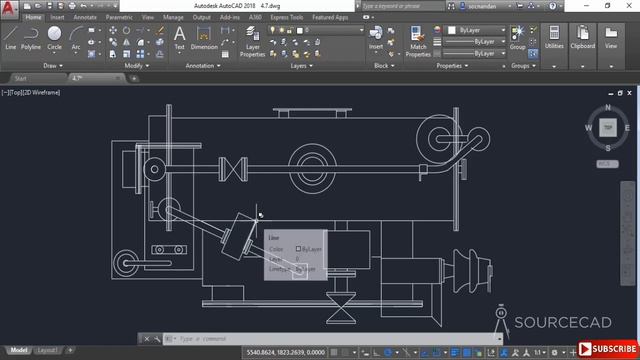Toggle the layer freeze sun icon
The height and width of the screenshot is (360, 640).
281,30
